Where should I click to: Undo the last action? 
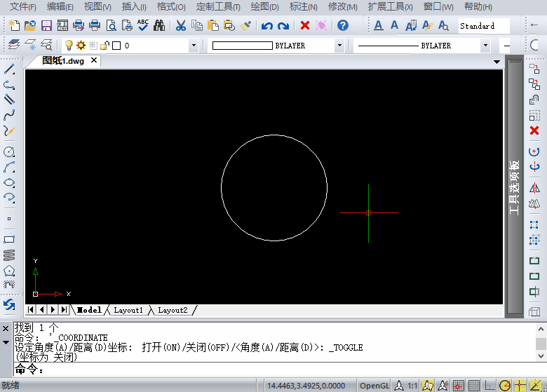[x=267, y=26]
